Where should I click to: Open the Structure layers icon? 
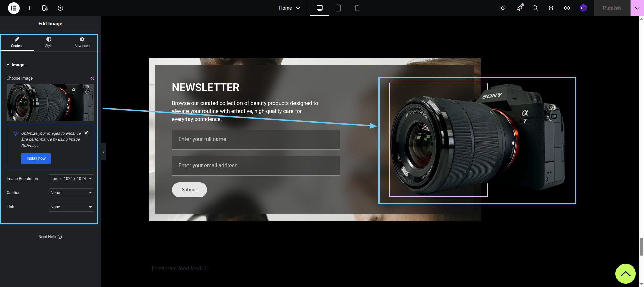pyautogui.click(x=551, y=8)
